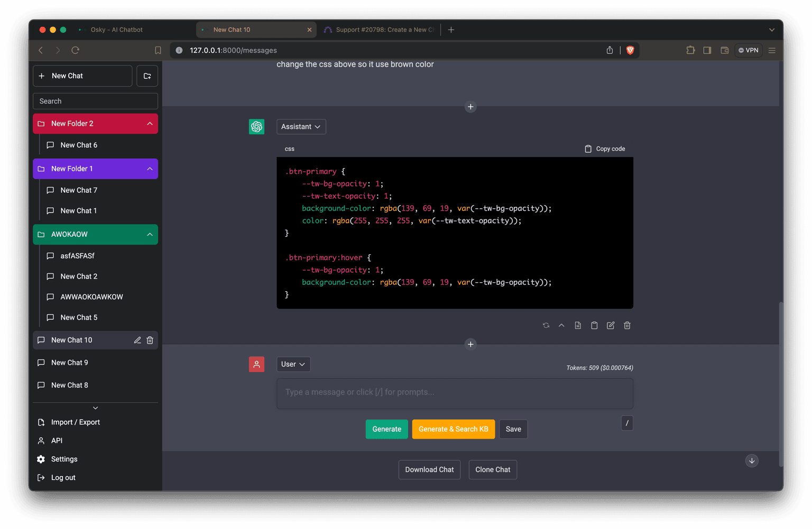Click the delete trash icon under the assistant message
The height and width of the screenshot is (529, 812).
pos(627,325)
